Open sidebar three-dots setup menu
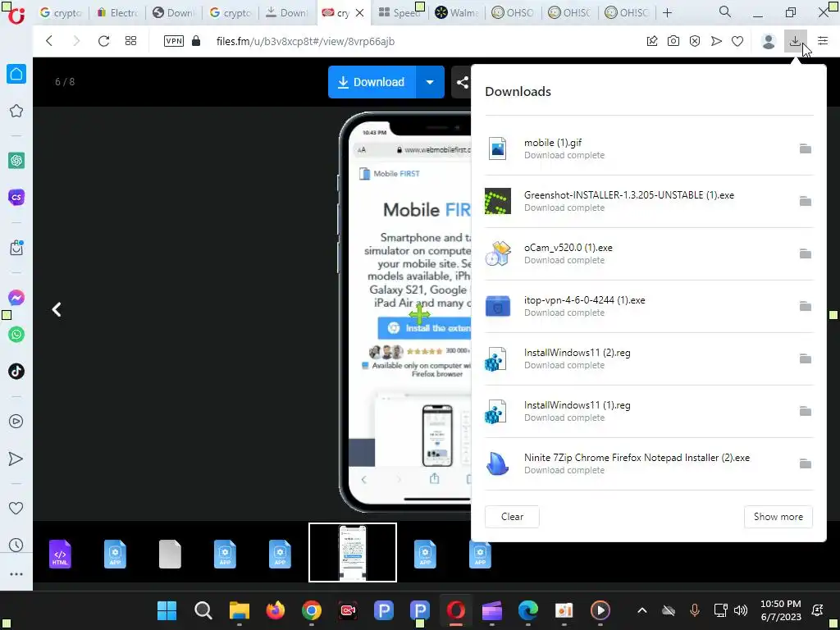840x630 pixels. point(16,574)
